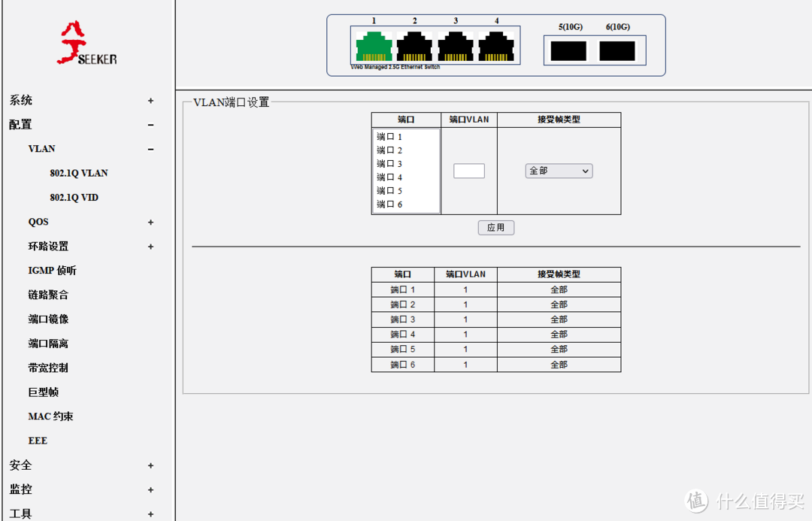
Task: Click the Seeker logo
Action: 86,43
